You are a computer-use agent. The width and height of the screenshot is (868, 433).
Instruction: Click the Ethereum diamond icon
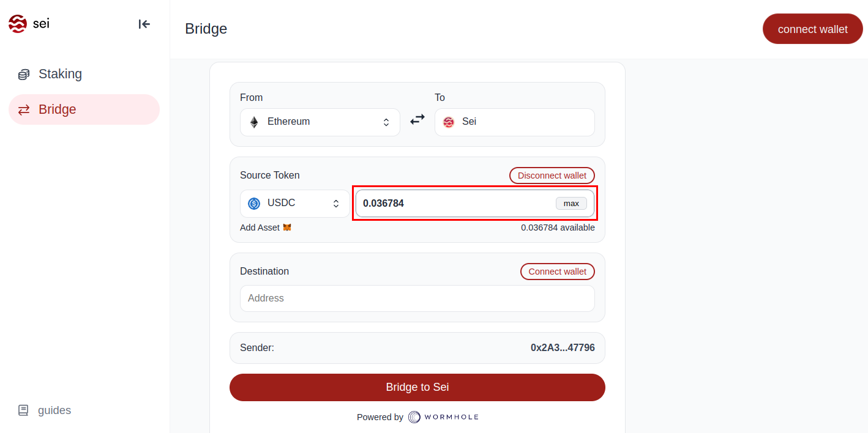click(254, 122)
